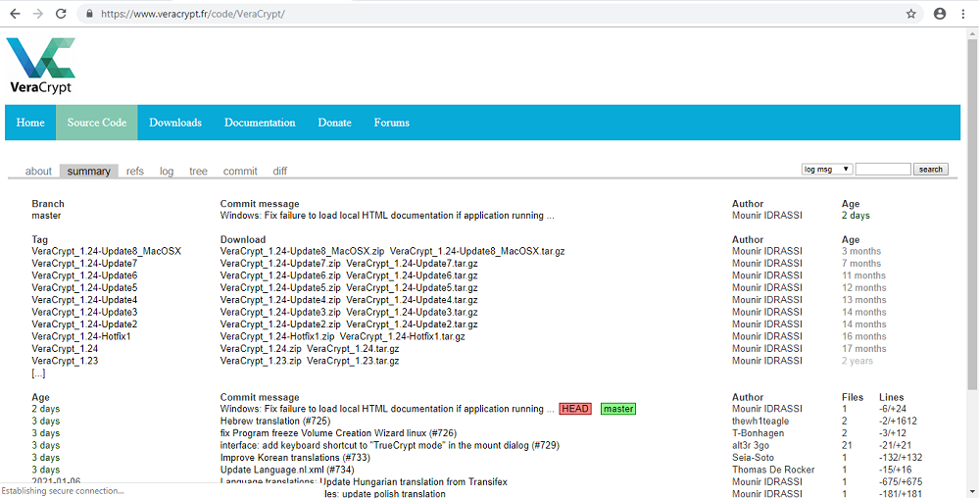Switch to the tree tab
This screenshot has height=498, width=980.
click(x=198, y=172)
